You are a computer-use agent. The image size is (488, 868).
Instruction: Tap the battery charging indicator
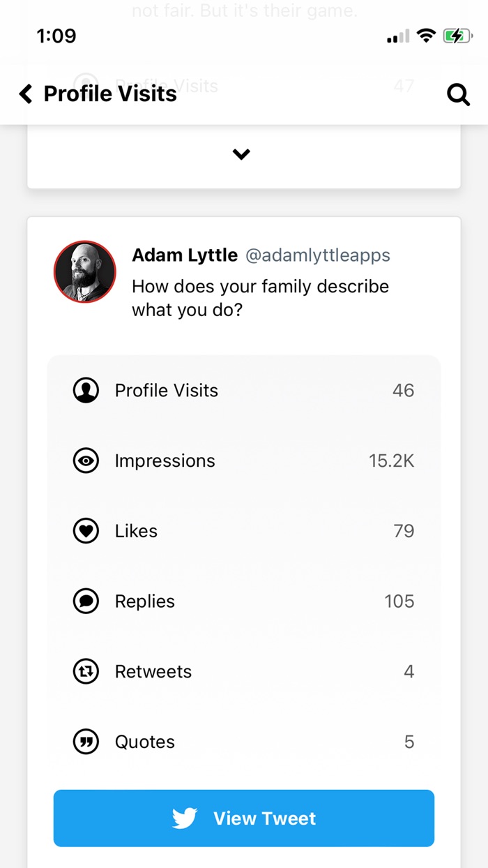(458, 36)
